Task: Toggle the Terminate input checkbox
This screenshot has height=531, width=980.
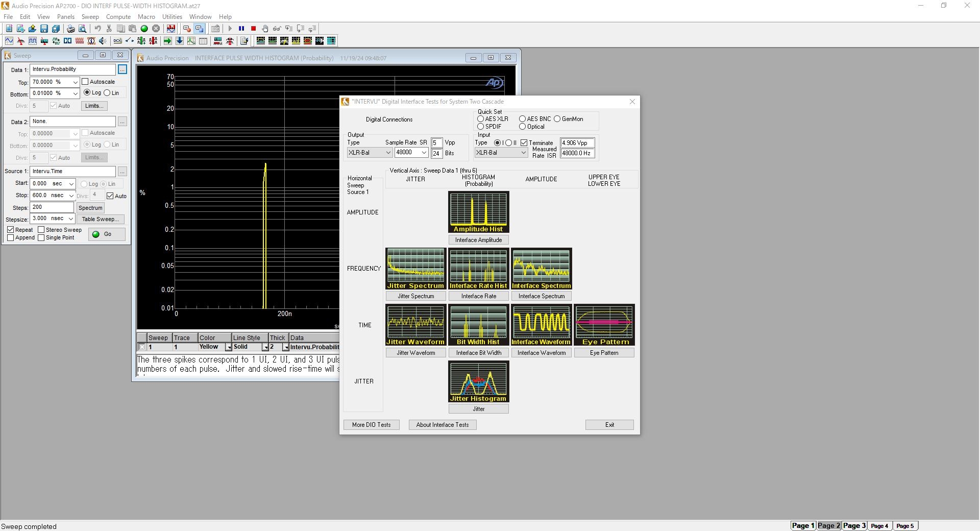Action: (x=524, y=143)
